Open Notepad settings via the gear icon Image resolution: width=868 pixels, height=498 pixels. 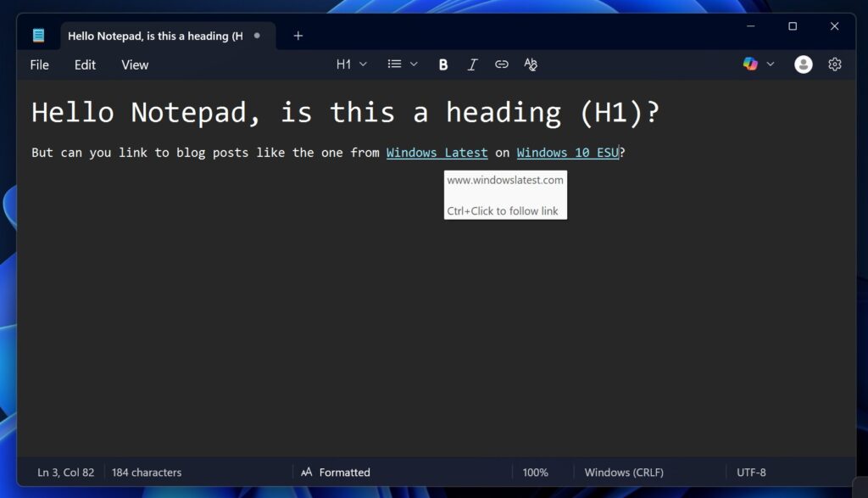[x=835, y=64]
